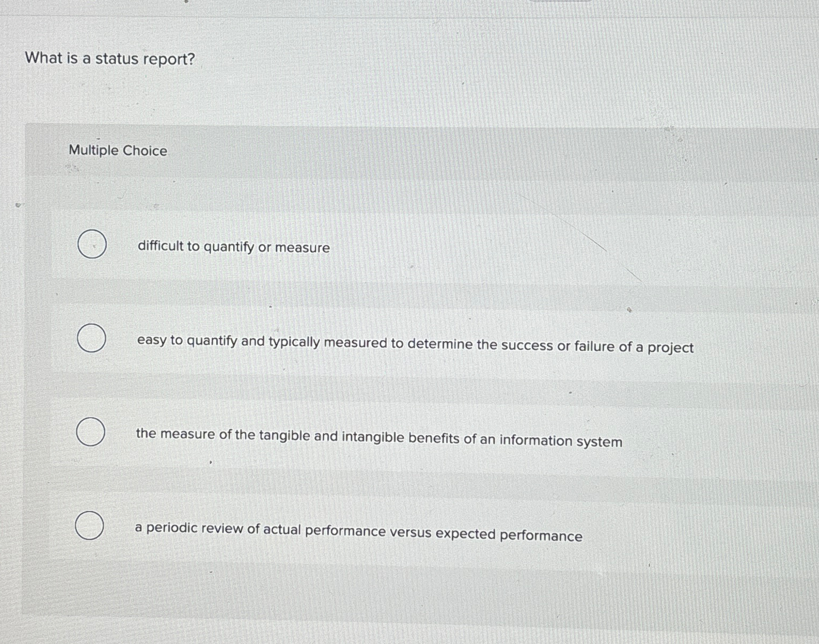The image size is (819, 644).
Task: Select 'easy to quantify and typically measured' option
Action: 92,339
